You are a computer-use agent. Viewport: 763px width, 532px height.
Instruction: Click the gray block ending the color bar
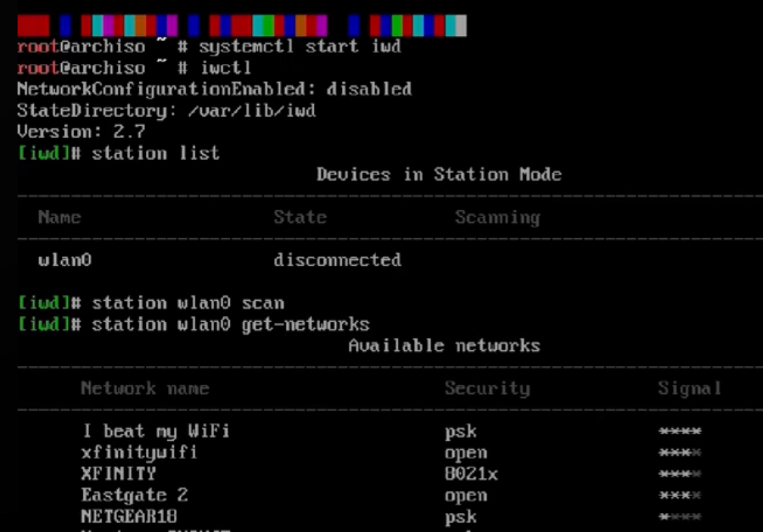point(461,26)
